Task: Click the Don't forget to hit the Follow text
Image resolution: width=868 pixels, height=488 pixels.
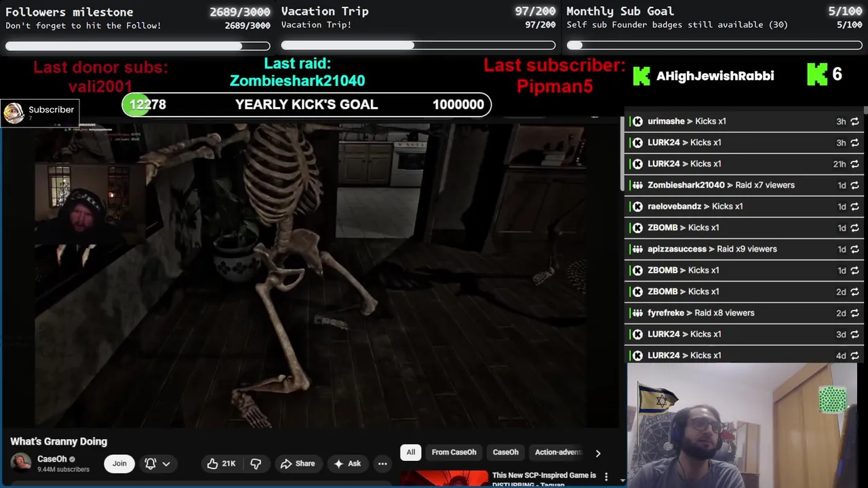Action: tap(83, 26)
